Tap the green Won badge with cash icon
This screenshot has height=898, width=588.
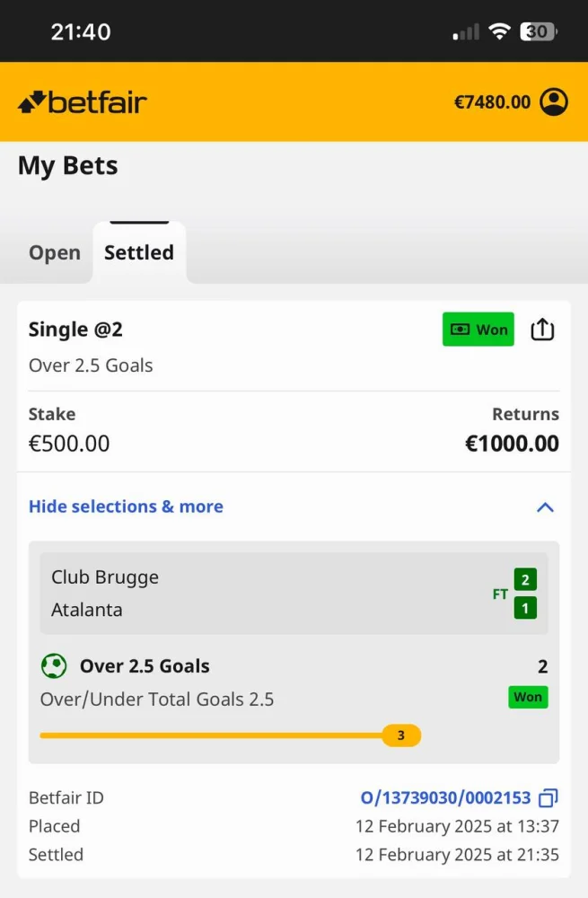pos(478,330)
